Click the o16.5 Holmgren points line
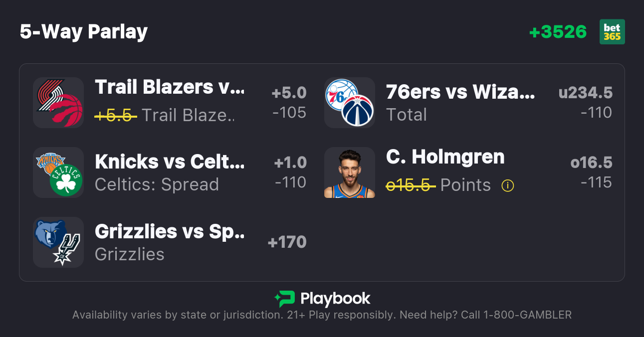 point(591,163)
